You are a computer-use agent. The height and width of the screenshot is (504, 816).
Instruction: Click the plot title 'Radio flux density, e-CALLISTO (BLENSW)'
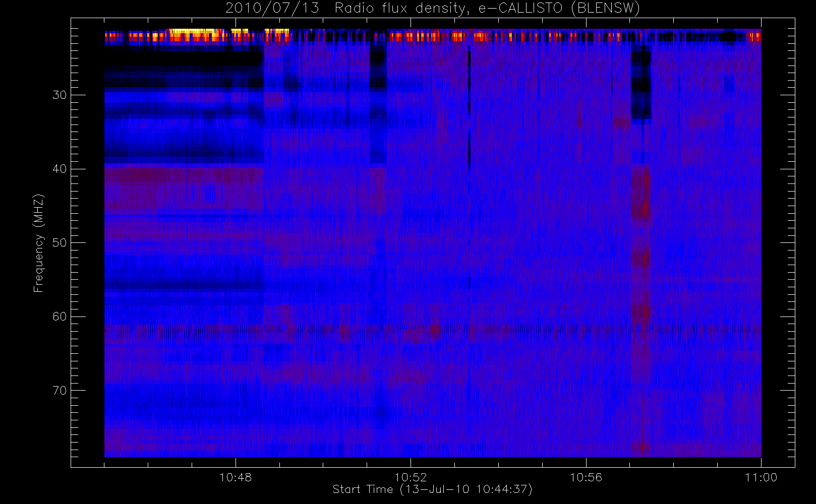tap(488, 9)
